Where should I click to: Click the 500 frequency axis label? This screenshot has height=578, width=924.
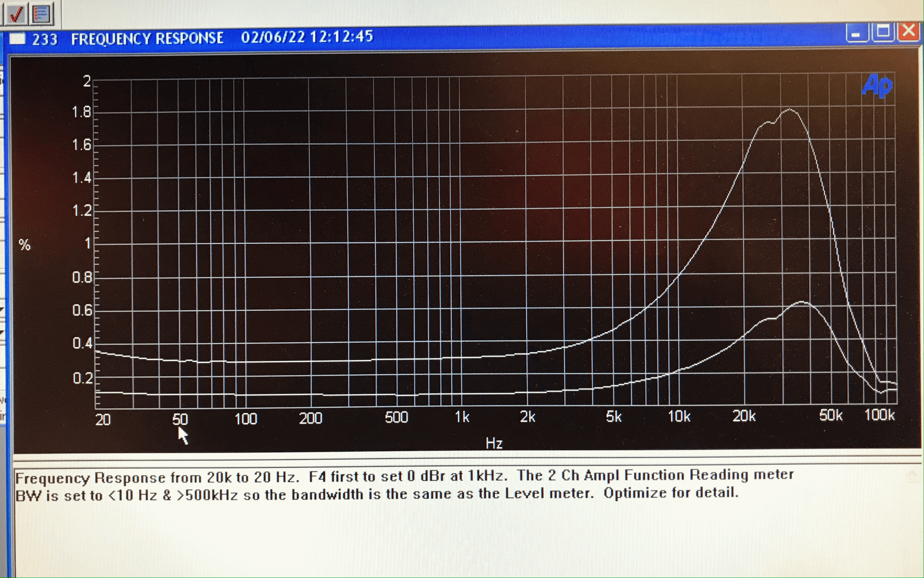tap(396, 417)
